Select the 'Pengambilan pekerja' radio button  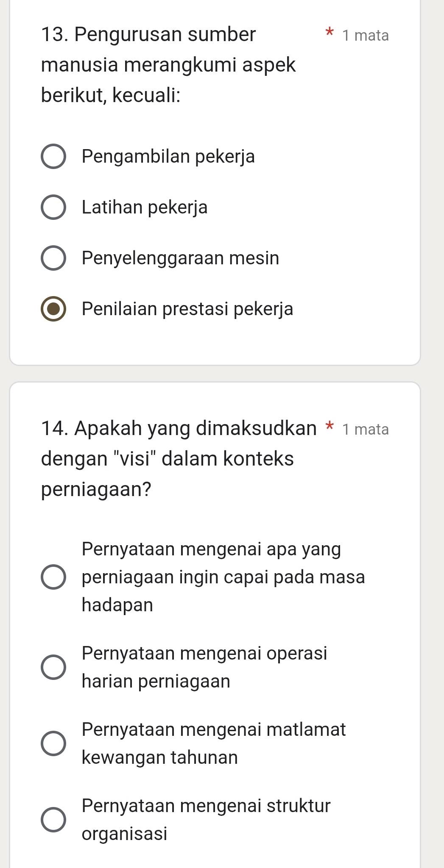pos(53,157)
